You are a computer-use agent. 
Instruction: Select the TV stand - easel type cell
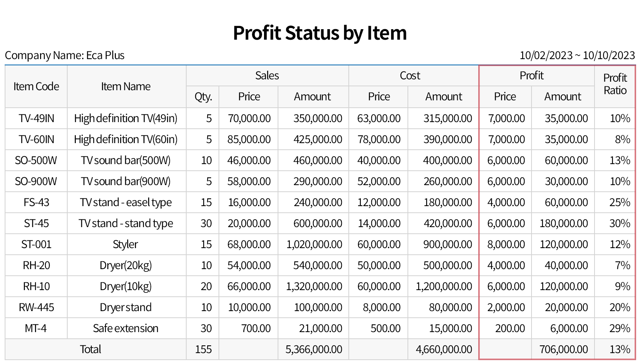click(x=126, y=202)
